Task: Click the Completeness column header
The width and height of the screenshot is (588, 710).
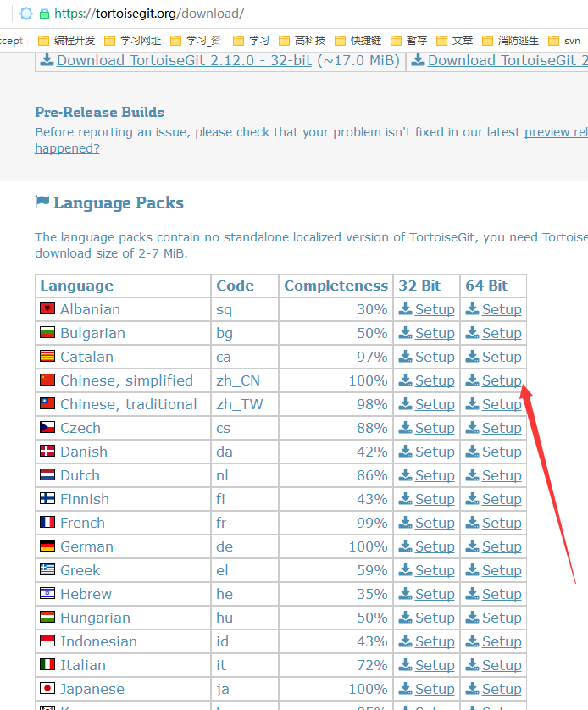Action: click(x=336, y=286)
